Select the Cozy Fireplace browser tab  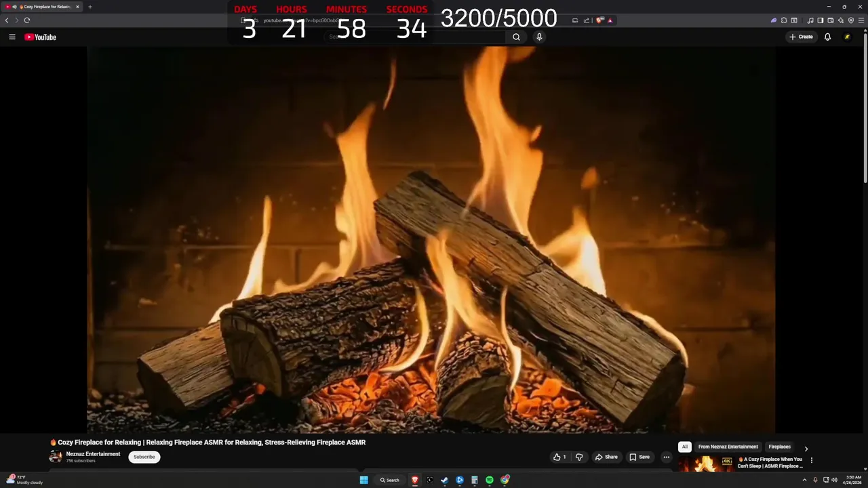(x=42, y=7)
